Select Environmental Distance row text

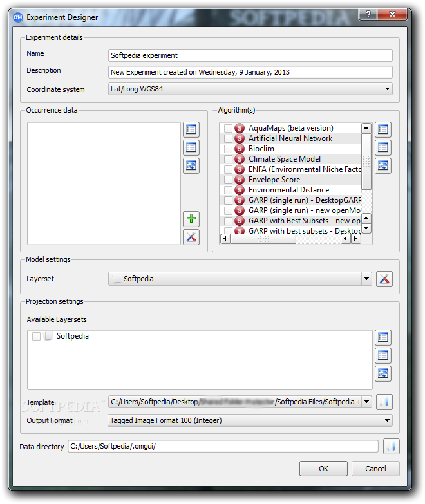pyautogui.click(x=288, y=190)
